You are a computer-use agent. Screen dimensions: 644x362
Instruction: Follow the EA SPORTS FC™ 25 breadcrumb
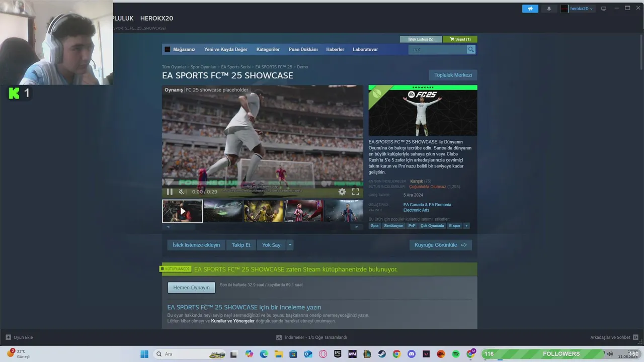click(274, 67)
